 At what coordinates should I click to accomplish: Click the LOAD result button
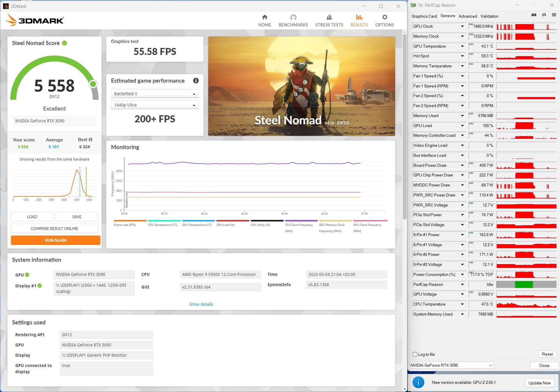pos(32,217)
